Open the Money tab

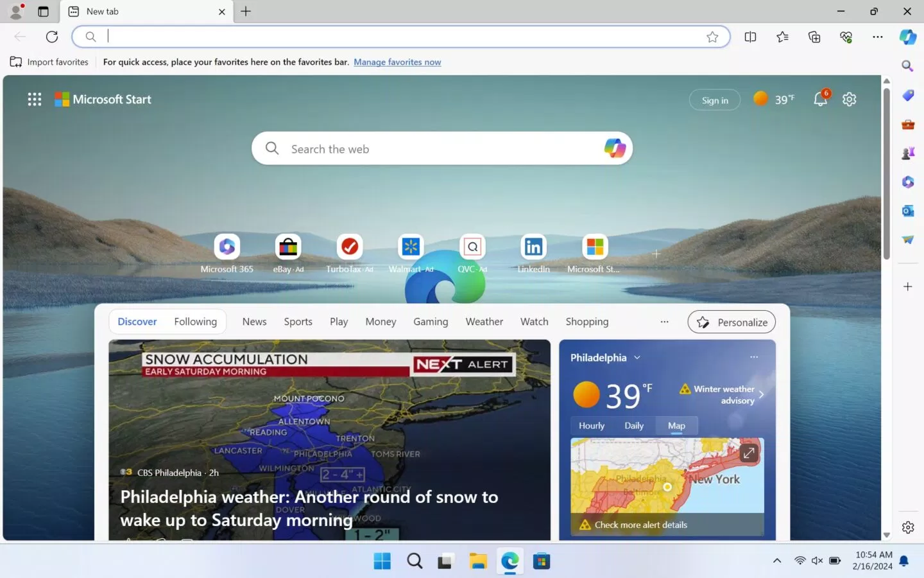pyautogui.click(x=381, y=322)
